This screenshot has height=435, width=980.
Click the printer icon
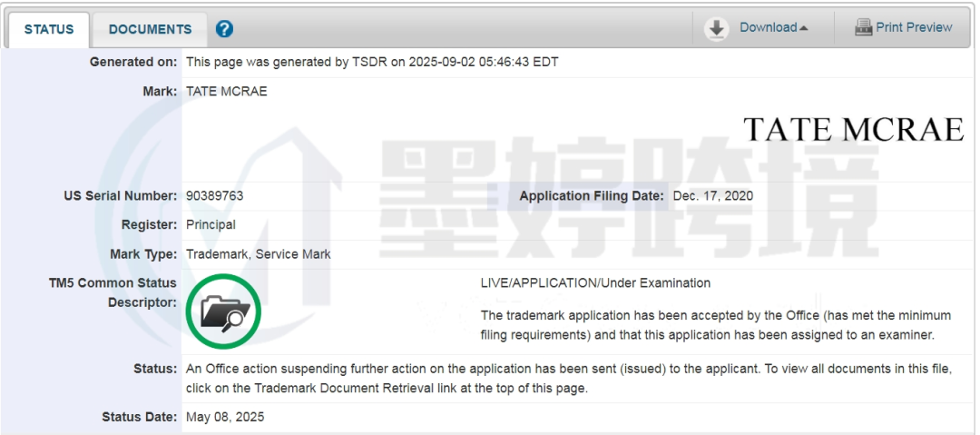864,27
